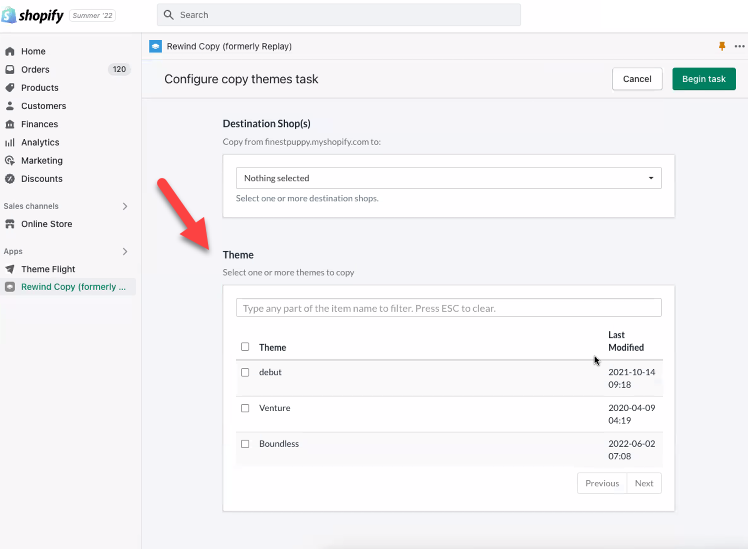Open the three-dot more options menu
The width and height of the screenshot is (748, 549).
739,46
